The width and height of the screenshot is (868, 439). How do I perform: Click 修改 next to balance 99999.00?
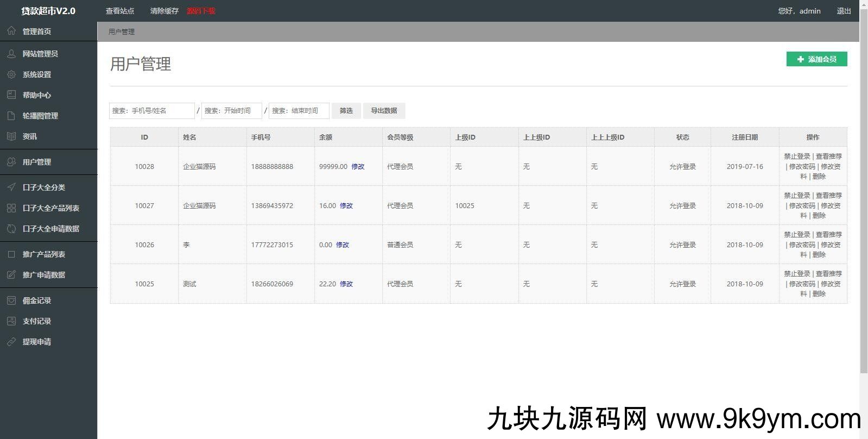coord(358,167)
